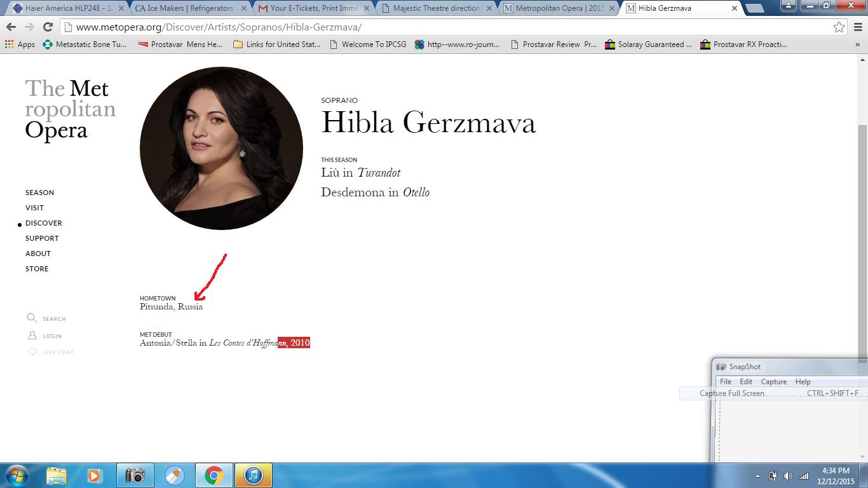This screenshot has width=868, height=488.
Task: Open the Metastatic Bone Tu... bookmark
Action: [x=85, y=44]
